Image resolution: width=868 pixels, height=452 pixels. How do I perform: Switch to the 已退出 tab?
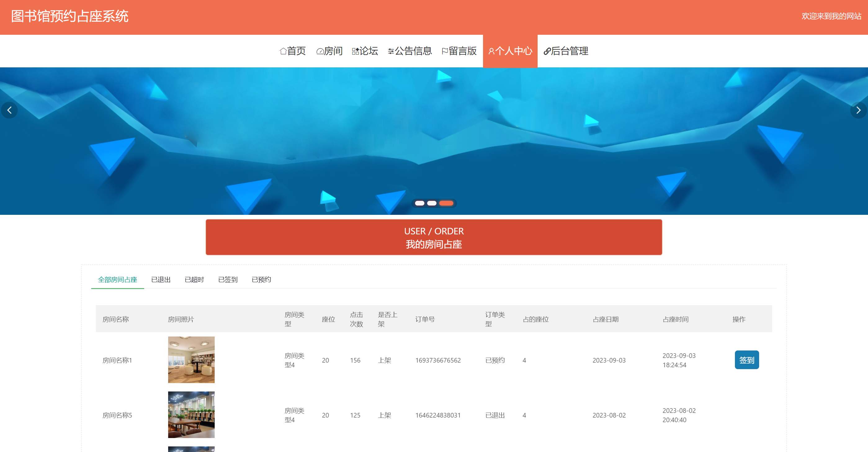(161, 280)
